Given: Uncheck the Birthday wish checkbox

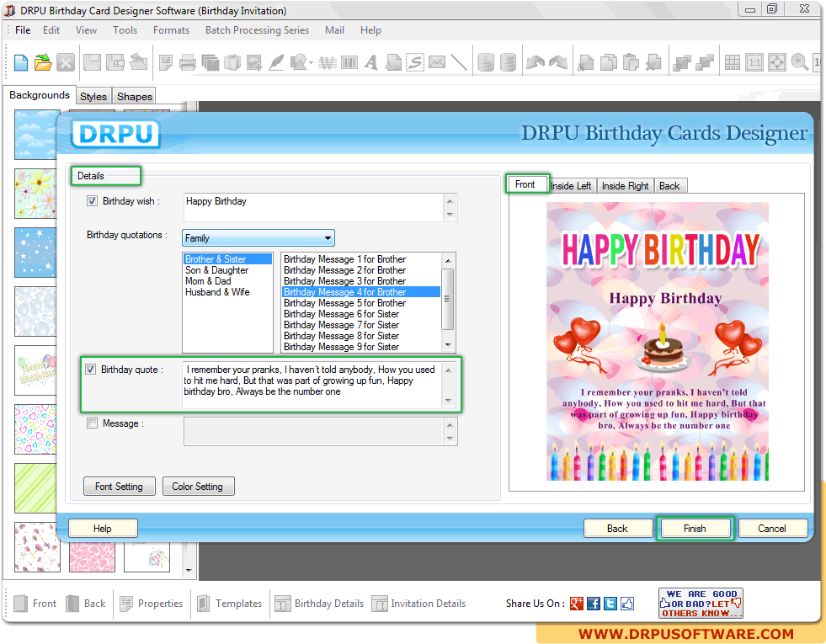Looking at the screenshot, I should (x=92, y=201).
